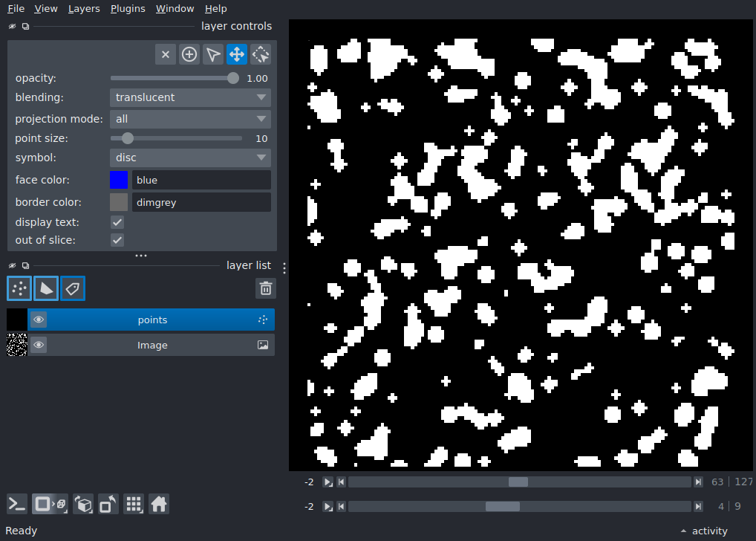Screen dimensions: 756x541
Task: Open the console toggle icon
Action: [x=17, y=505]
